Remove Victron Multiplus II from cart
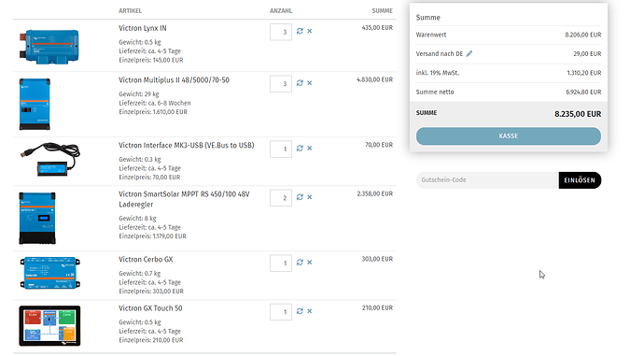Screen dimensions: 644x356 coord(310,83)
